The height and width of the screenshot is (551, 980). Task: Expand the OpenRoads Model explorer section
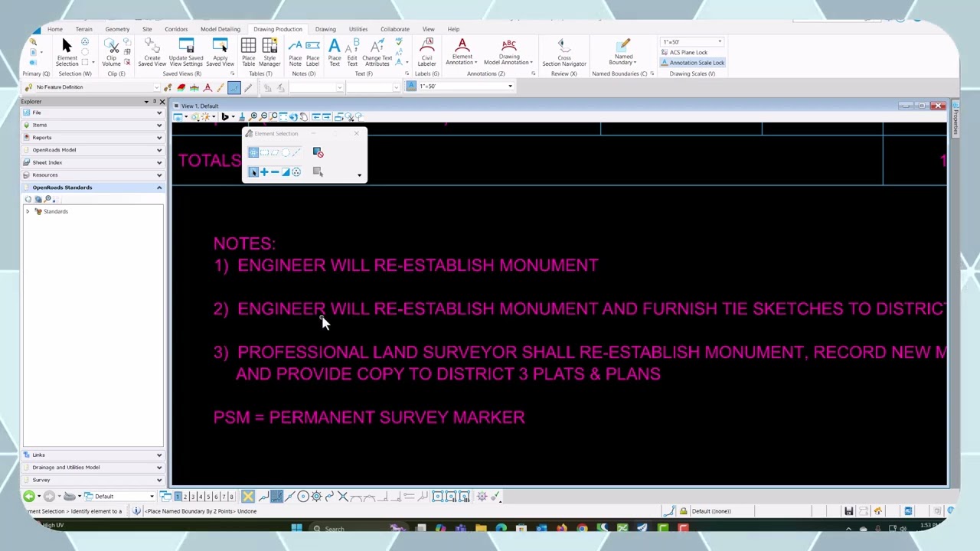coord(93,150)
